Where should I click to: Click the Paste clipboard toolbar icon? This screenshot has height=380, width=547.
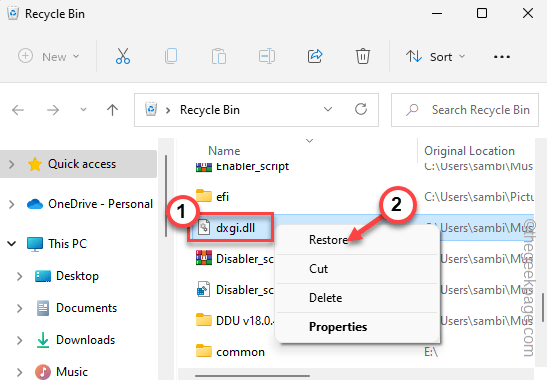click(219, 56)
